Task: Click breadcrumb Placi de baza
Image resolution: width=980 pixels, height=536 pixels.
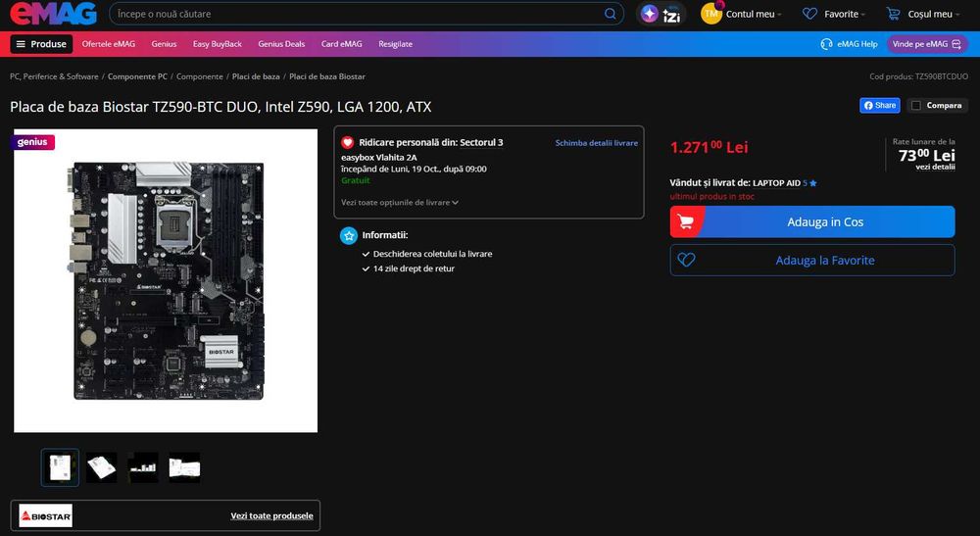Action: [x=256, y=76]
